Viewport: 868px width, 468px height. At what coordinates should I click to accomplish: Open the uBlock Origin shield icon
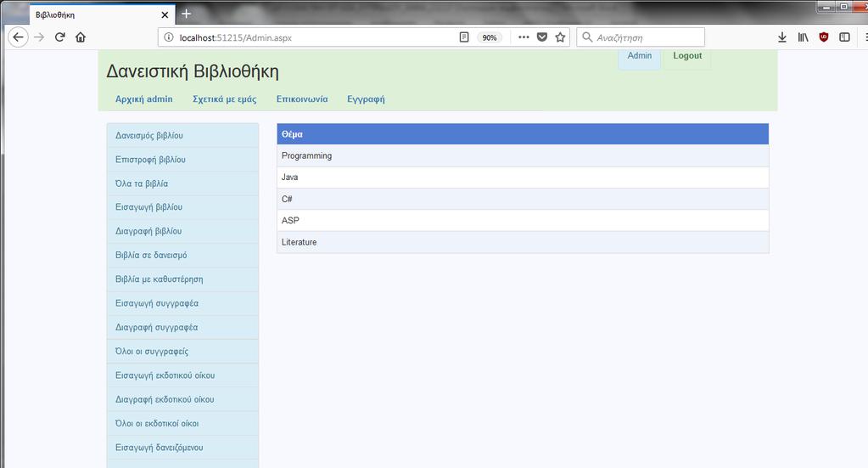click(x=824, y=37)
